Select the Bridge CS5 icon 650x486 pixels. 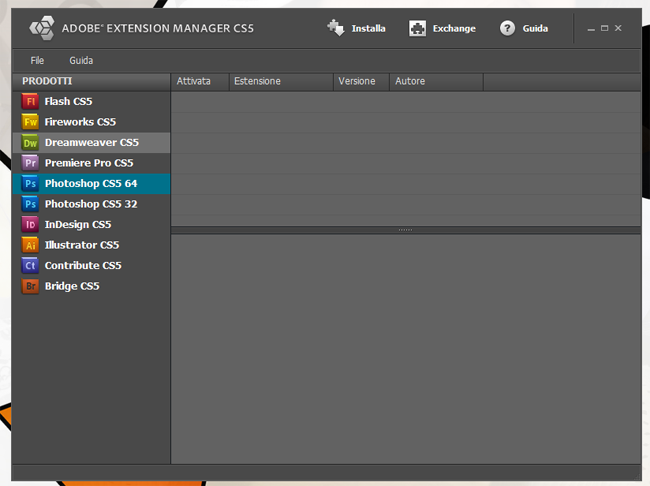[30, 286]
